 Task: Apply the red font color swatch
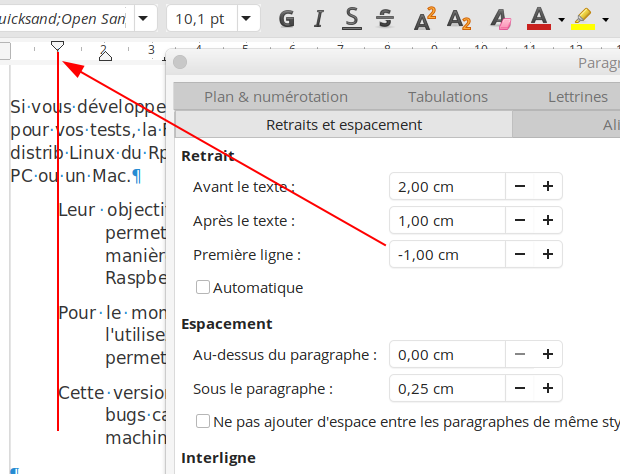tap(539, 18)
